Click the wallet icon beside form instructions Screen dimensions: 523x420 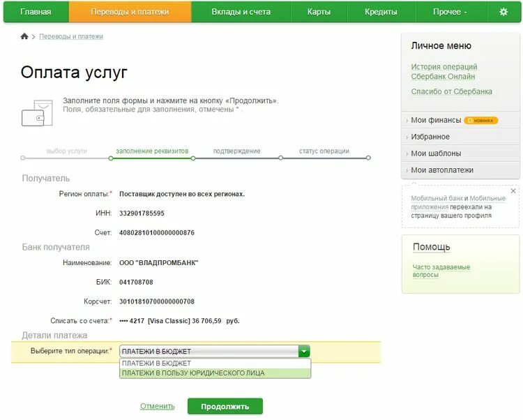click(x=37, y=113)
